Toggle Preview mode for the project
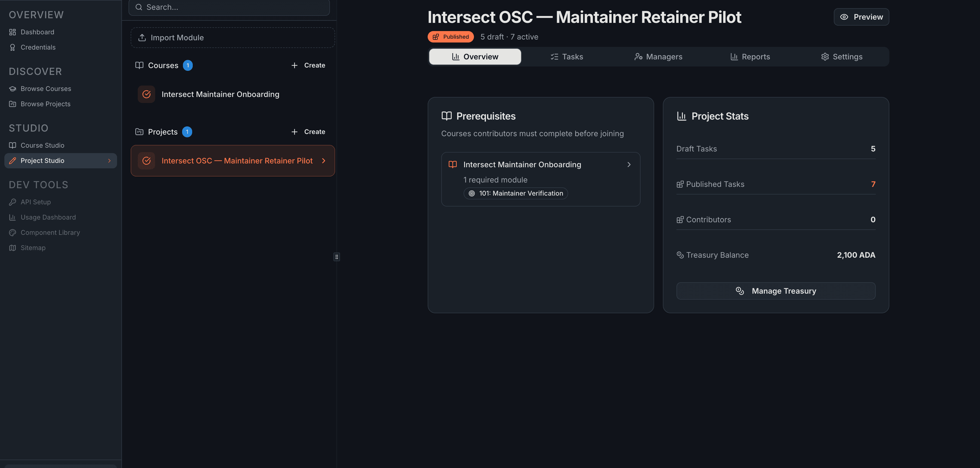Image resolution: width=980 pixels, height=468 pixels. pyautogui.click(x=861, y=17)
